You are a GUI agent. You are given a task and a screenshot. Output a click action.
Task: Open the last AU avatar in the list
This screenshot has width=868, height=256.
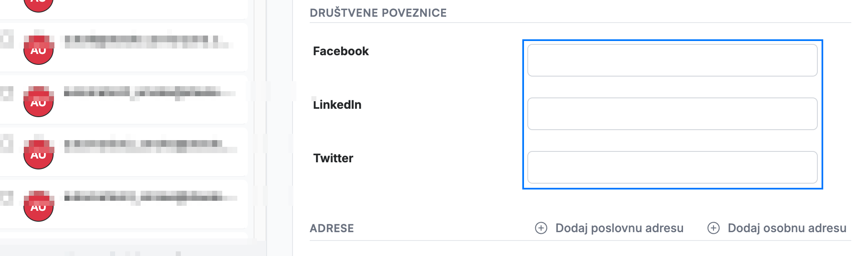tap(39, 206)
